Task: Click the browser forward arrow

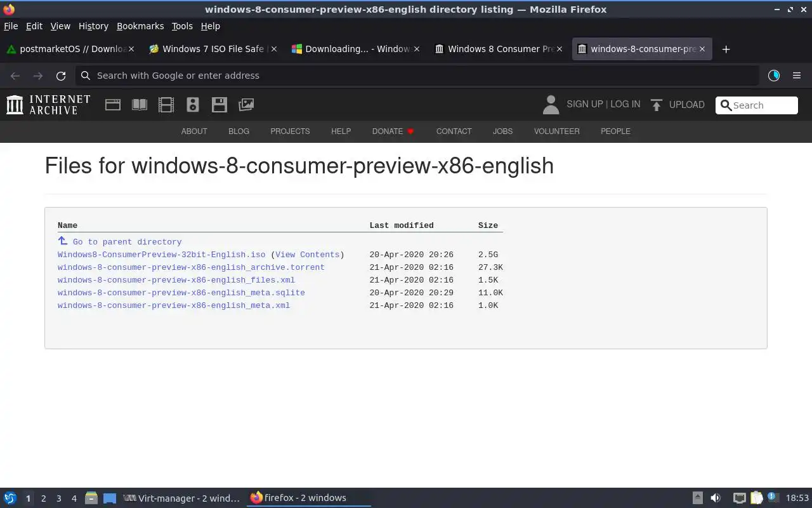Action: (x=38, y=76)
